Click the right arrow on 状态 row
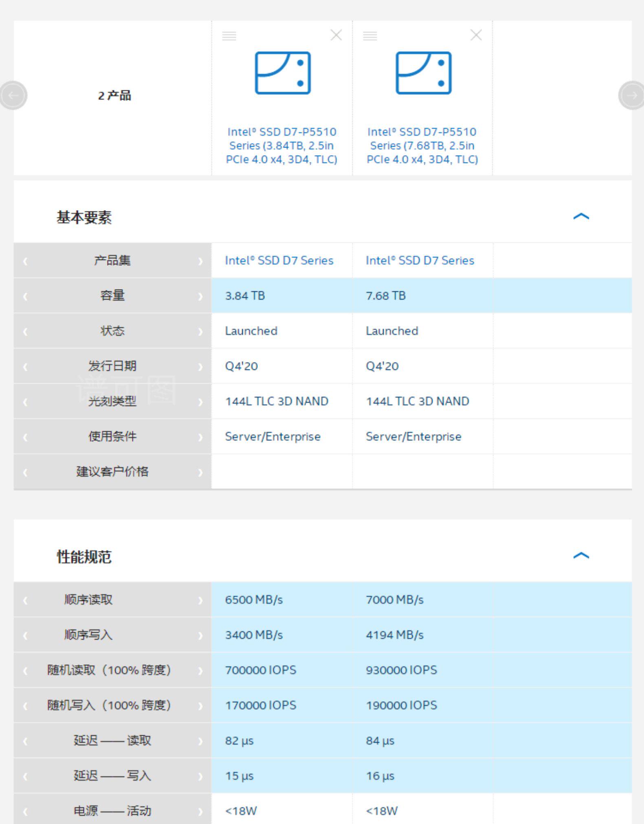This screenshot has width=644, height=824. pos(200,332)
